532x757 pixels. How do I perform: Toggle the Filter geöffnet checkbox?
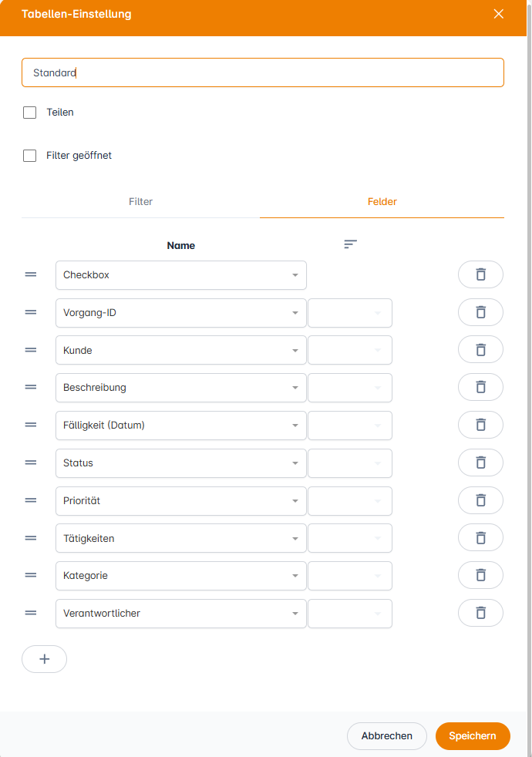pos(30,156)
